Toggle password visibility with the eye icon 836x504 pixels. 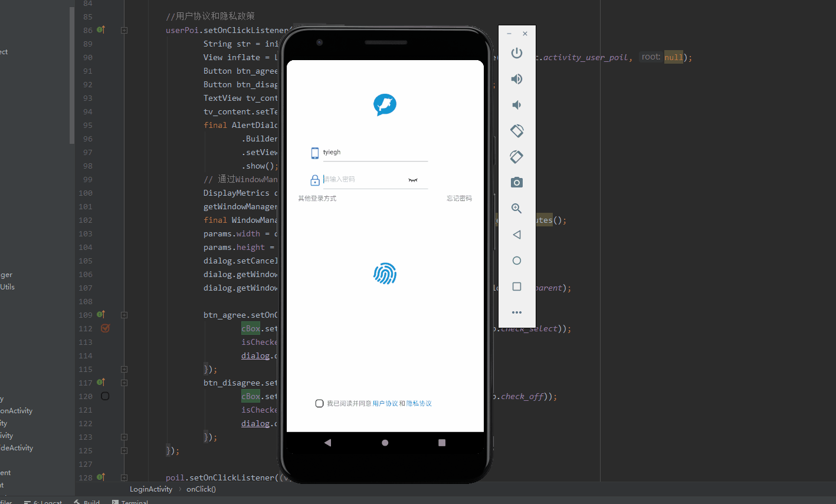point(412,179)
